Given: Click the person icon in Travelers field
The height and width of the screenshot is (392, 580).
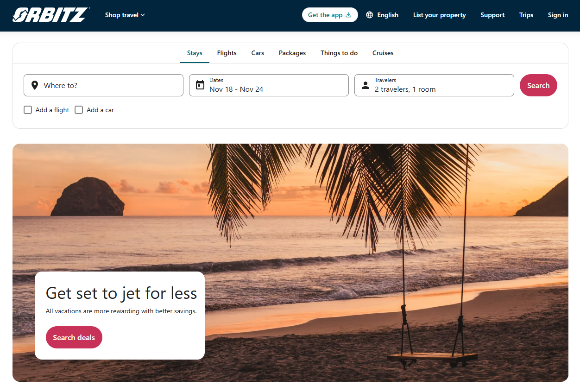Looking at the screenshot, I should (x=365, y=85).
